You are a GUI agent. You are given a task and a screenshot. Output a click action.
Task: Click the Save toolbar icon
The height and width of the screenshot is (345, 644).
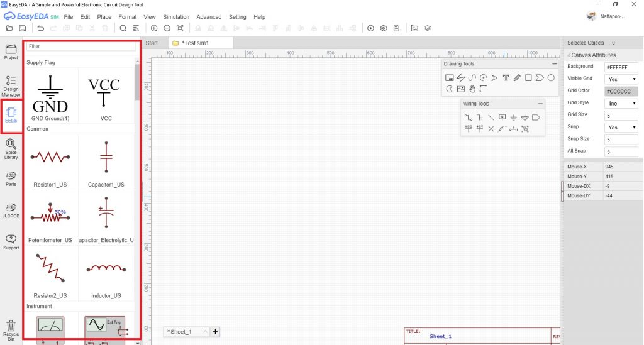click(x=23, y=28)
